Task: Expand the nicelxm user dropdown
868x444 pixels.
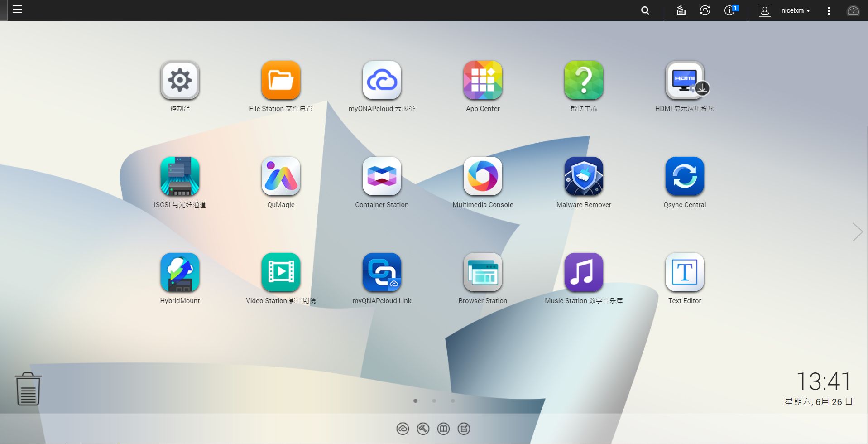Action: click(x=796, y=10)
